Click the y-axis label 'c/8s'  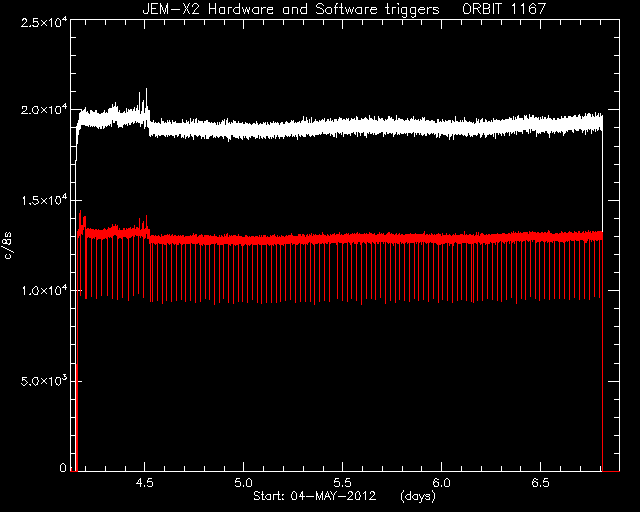[8, 245]
